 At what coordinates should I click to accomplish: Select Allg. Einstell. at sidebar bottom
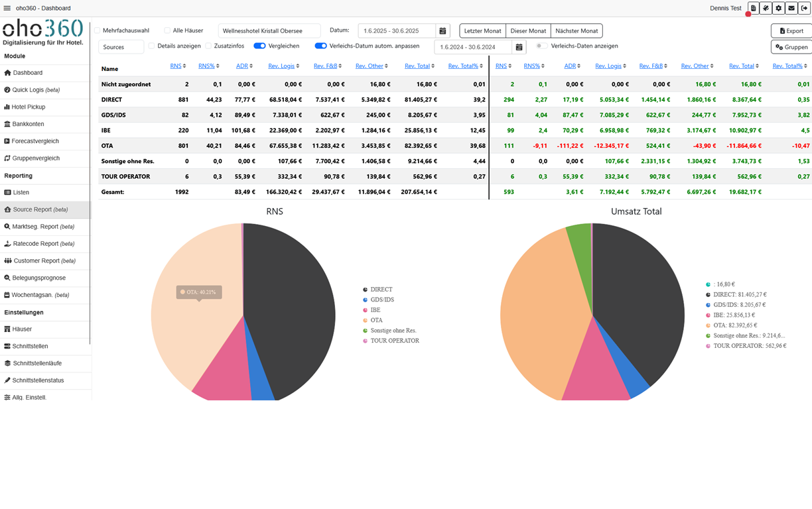click(x=44, y=397)
